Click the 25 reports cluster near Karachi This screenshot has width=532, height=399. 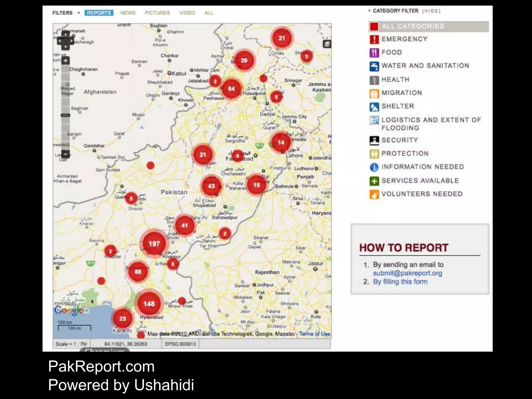[x=122, y=318]
